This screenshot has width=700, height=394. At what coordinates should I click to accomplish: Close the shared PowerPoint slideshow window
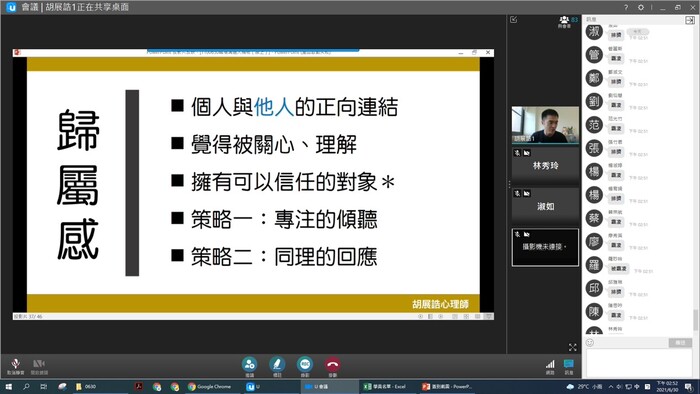point(488,53)
